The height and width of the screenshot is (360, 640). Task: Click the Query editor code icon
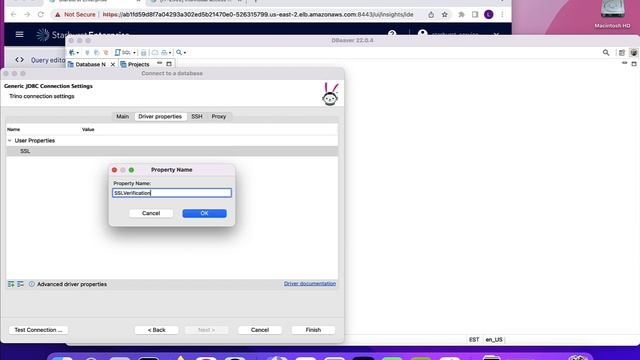pos(19,60)
